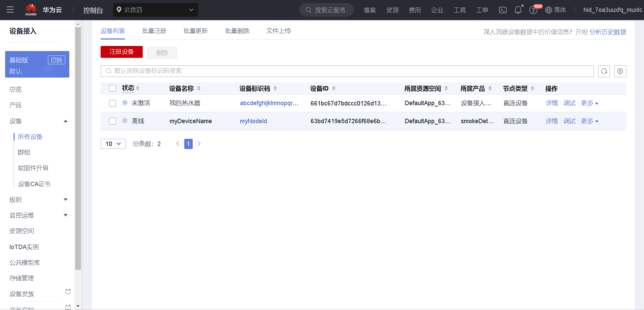Sort by 所属资源空间 column
Viewport: 644px width, 310px height.
tap(446, 88)
